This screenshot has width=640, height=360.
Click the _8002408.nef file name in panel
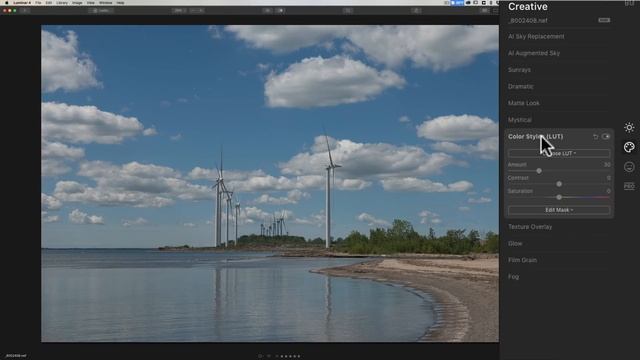(527, 20)
